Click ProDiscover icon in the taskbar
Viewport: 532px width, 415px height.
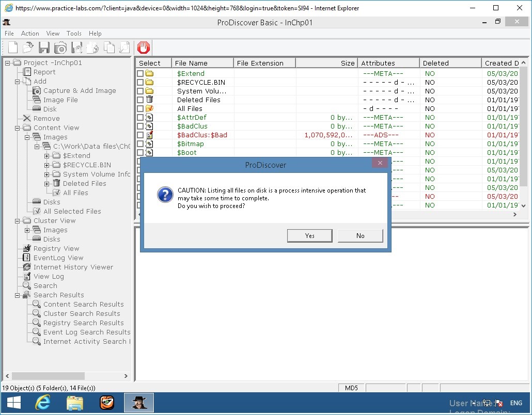pyautogui.click(x=139, y=403)
